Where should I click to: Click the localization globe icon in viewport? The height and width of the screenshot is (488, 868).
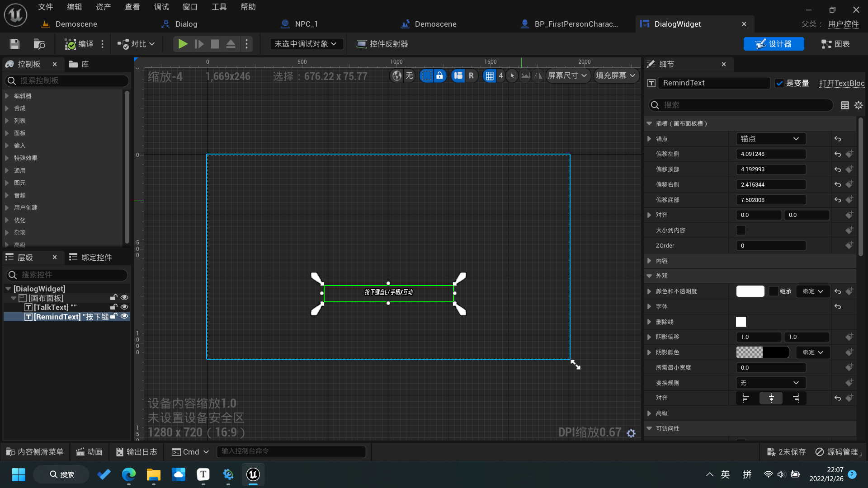coord(397,76)
